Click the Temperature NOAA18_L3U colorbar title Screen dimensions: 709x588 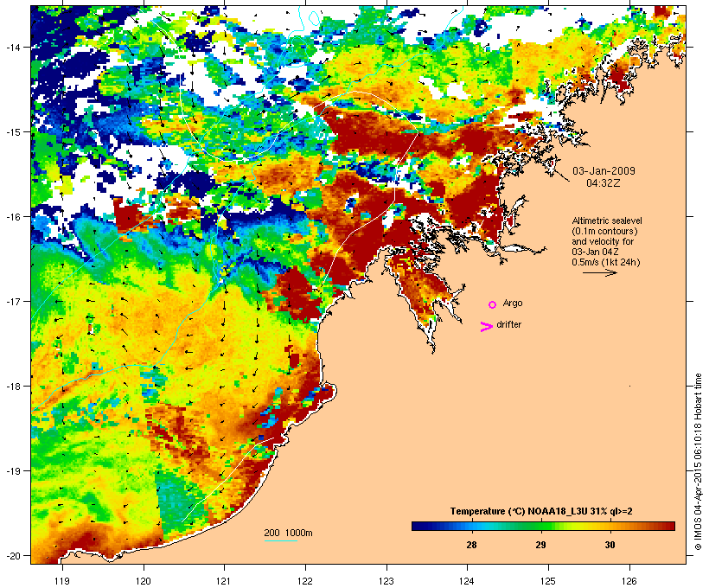coord(541,512)
